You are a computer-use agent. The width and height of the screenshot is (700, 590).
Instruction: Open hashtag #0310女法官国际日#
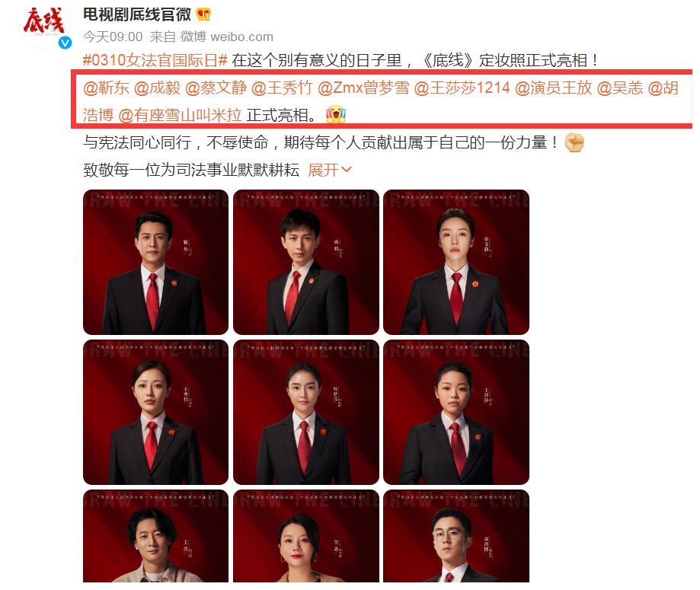[x=155, y=60]
